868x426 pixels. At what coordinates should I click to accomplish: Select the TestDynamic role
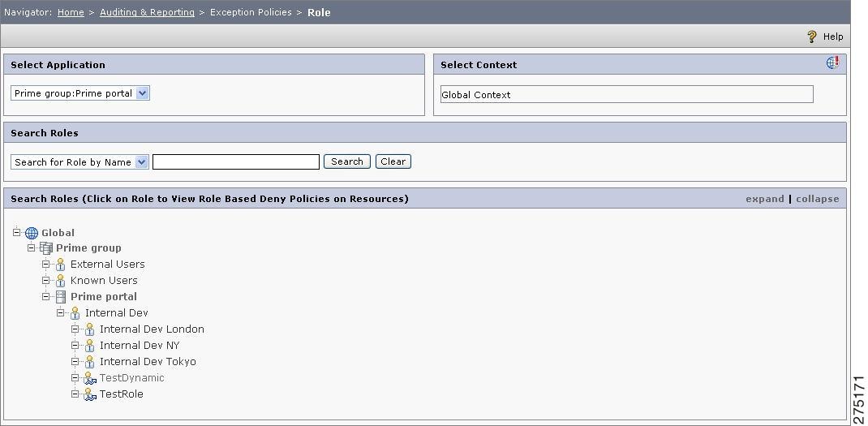click(131, 378)
